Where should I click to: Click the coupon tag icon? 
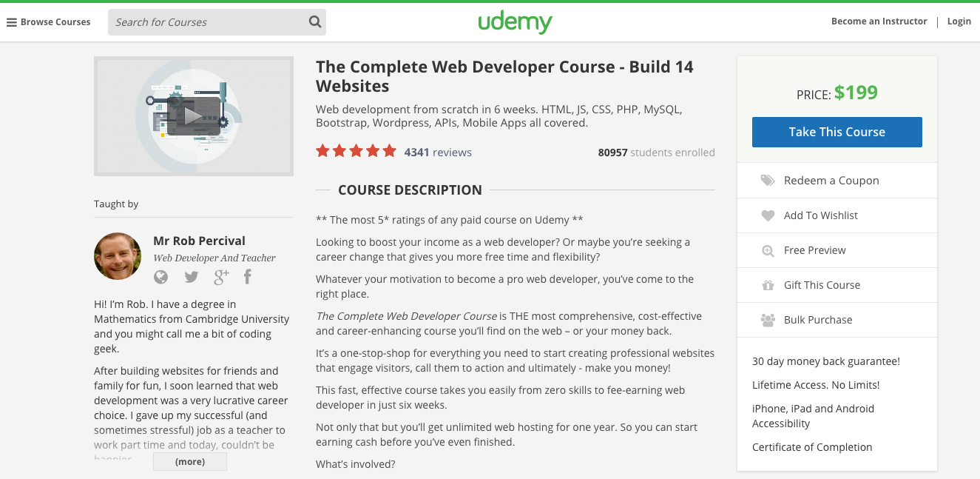pyautogui.click(x=768, y=181)
